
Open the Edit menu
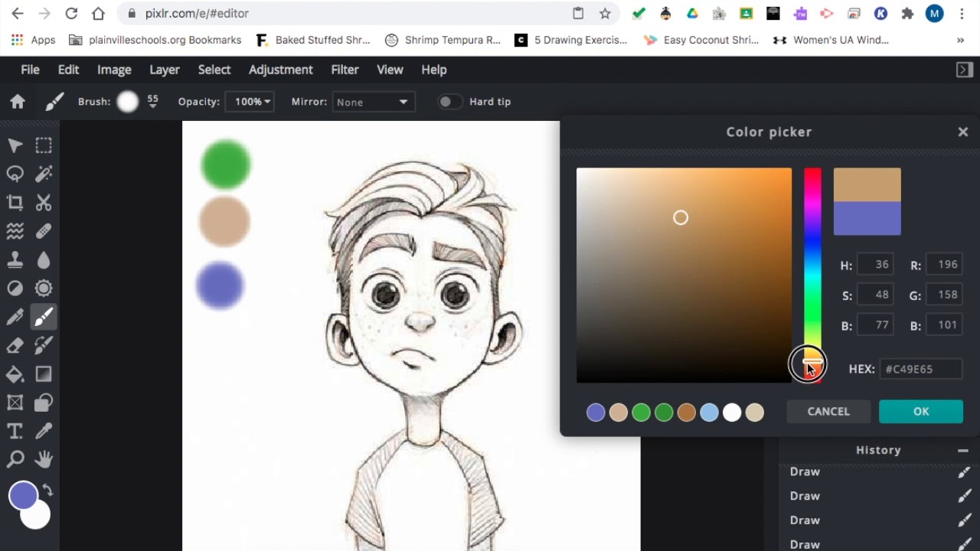coord(68,70)
